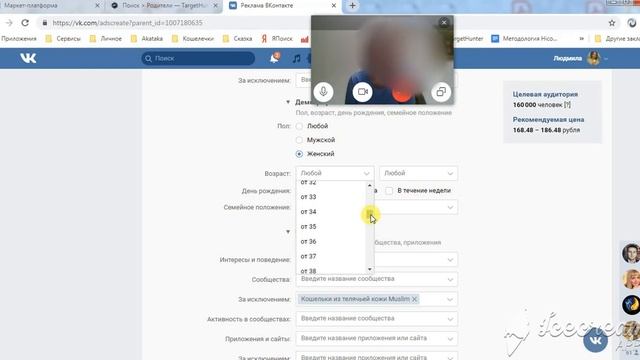Collapse the Демография section triangle
The width and height of the screenshot is (640, 360).
coord(288,102)
